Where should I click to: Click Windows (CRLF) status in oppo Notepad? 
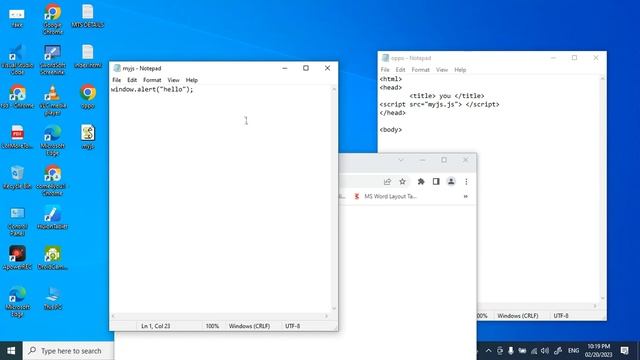[518, 316]
